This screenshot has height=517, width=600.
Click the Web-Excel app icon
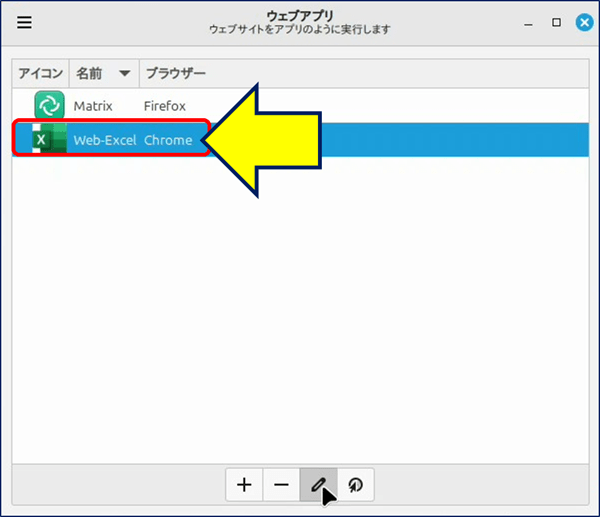[x=49, y=139]
